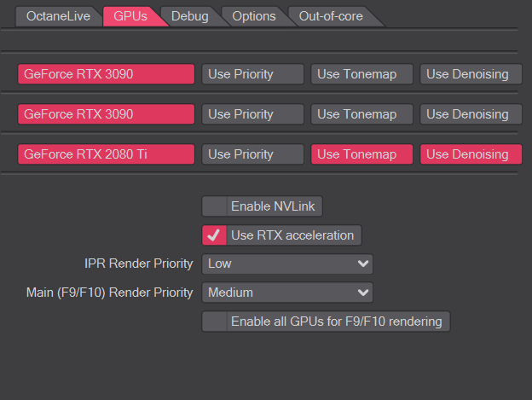
Task: Expand the Main (F9/F10) Render Priority dropdown
Action: pyautogui.click(x=287, y=293)
